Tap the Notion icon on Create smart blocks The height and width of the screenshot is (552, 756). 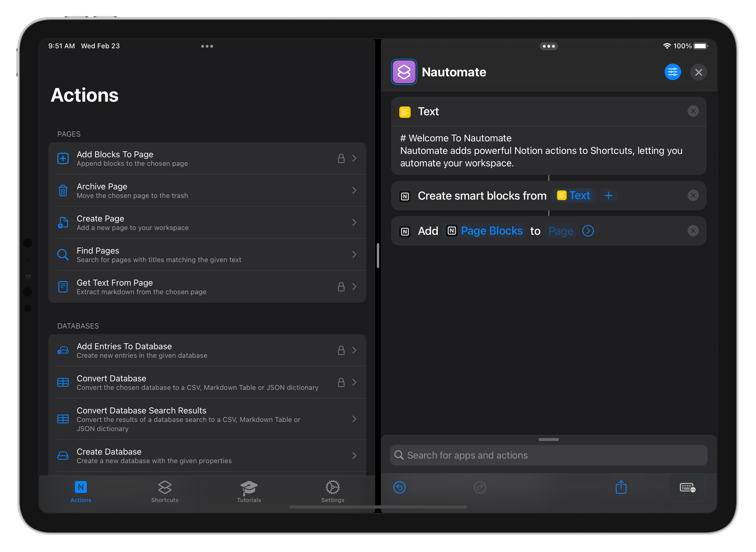(405, 196)
